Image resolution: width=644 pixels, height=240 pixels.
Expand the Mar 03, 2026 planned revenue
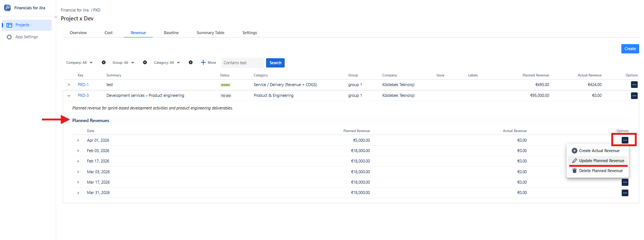78,172
